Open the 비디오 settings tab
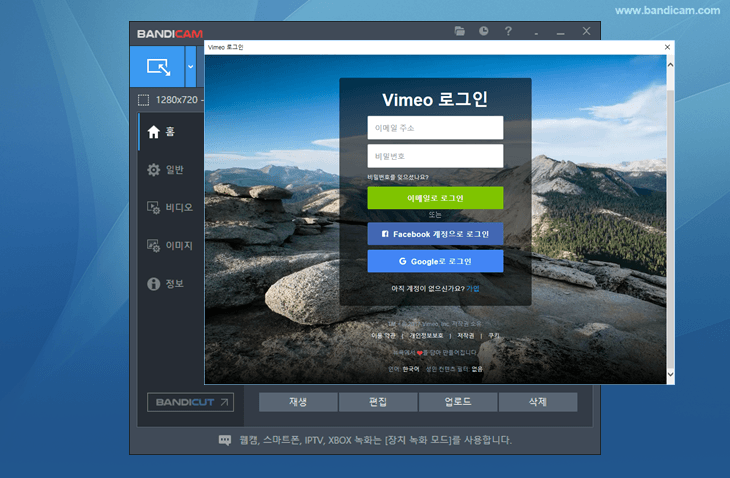 171,208
